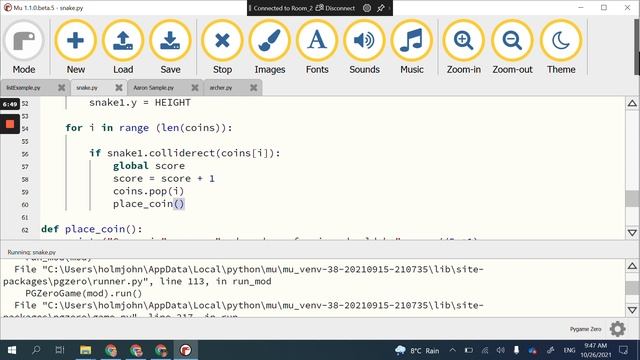The width and height of the screenshot is (640, 360).
Task: Open the Windows Start menu
Action: click(x=12, y=350)
